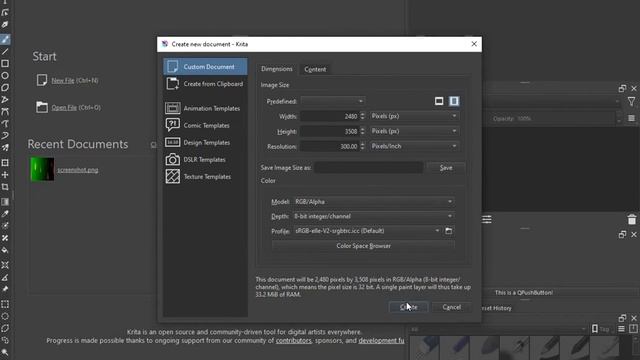Open the color Model dropdown
The image size is (640, 360).
point(373,202)
